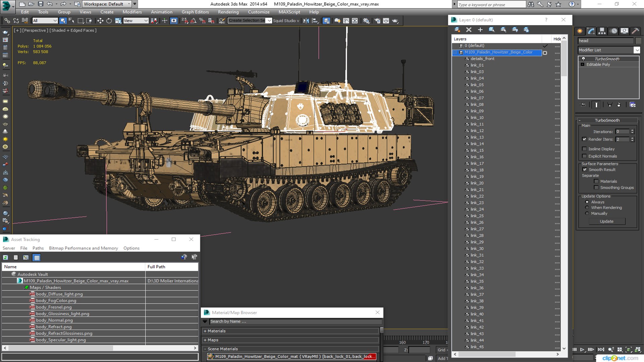
Task: Click the Select and Link tool
Action: click(x=7, y=21)
